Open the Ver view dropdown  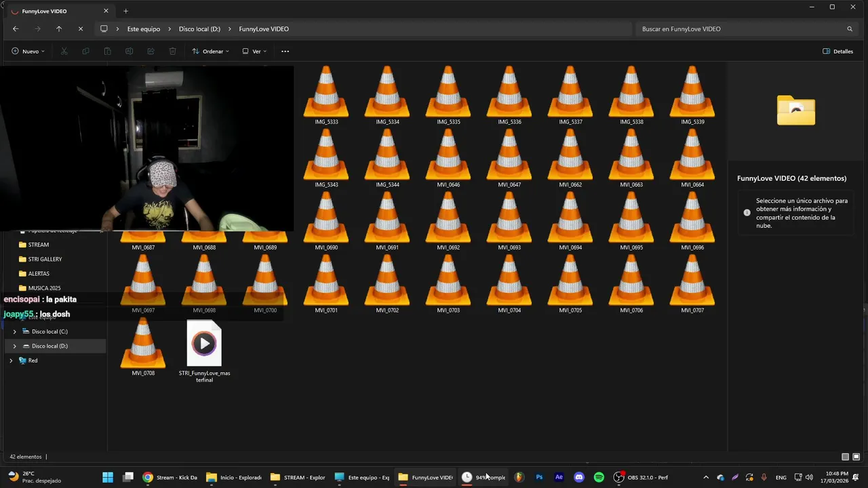coord(255,52)
